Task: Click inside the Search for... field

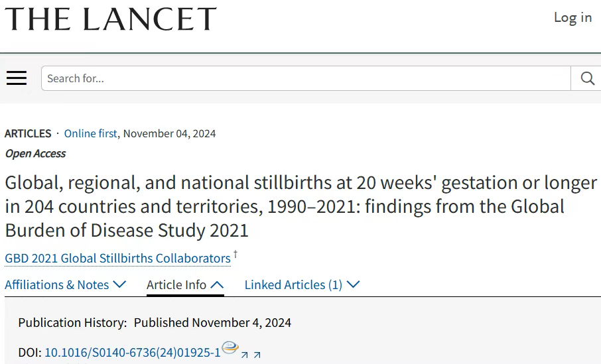Action: (x=306, y=78)
